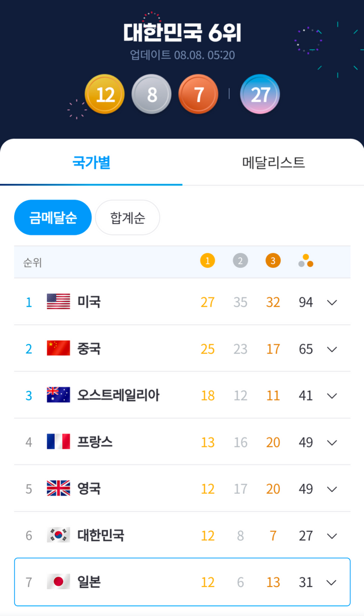Viewport: 364px width, 616px height.
Task: Click the total medals column header icon
Action: [306, 261]
